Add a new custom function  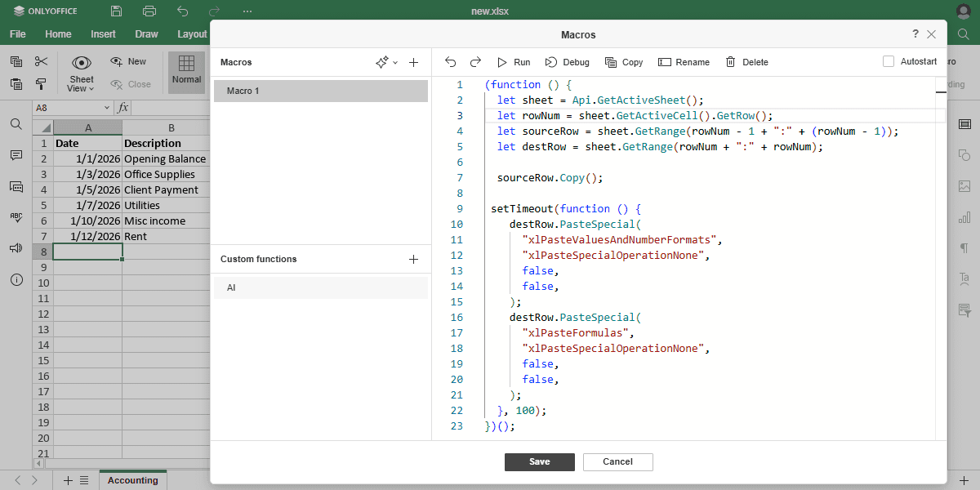point(413,259)
